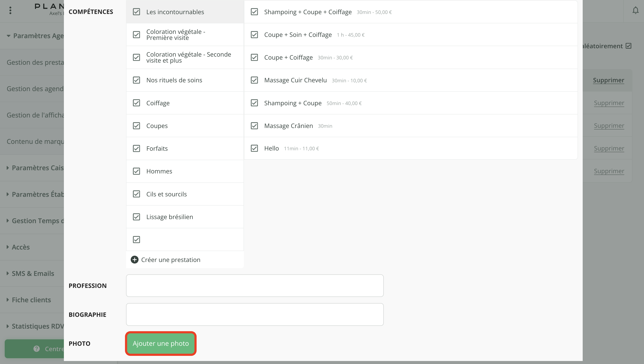Toggle the aléatoirement checkbox
This screenshot has width=644, height=364.
click(x=629, y=46)
